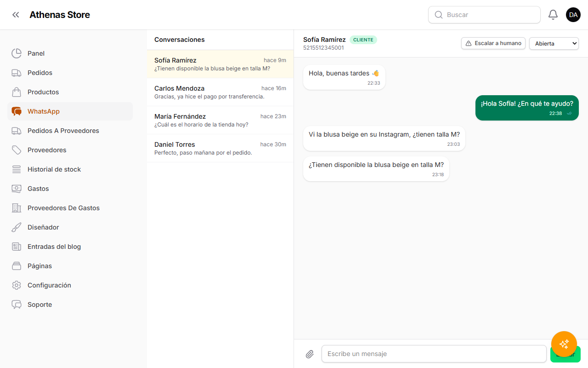This screenshot has height=368, width=588.
Task: Click 'hace 16m' timestamp
Action: pyautogui.click(x=274, y=88)
